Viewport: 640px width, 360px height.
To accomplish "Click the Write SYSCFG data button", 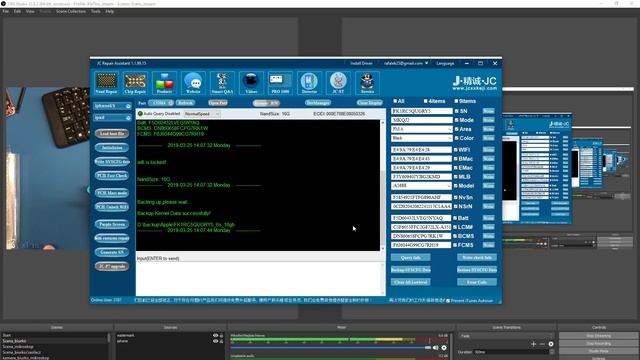I will [112, 162].
